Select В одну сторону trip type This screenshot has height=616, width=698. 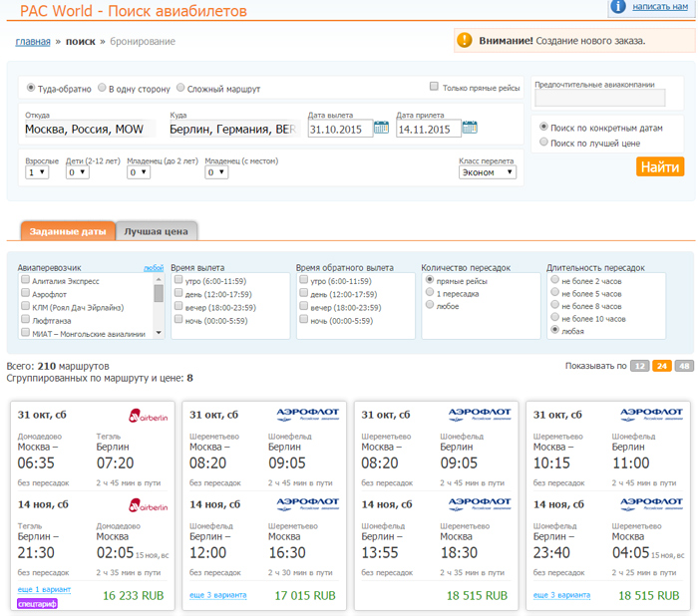[102, 88]
